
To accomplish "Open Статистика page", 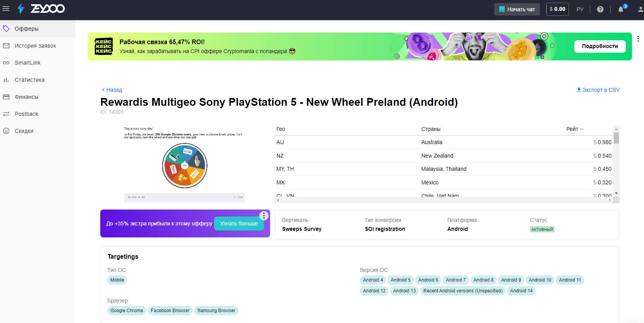I will click(x=38, y=80).
